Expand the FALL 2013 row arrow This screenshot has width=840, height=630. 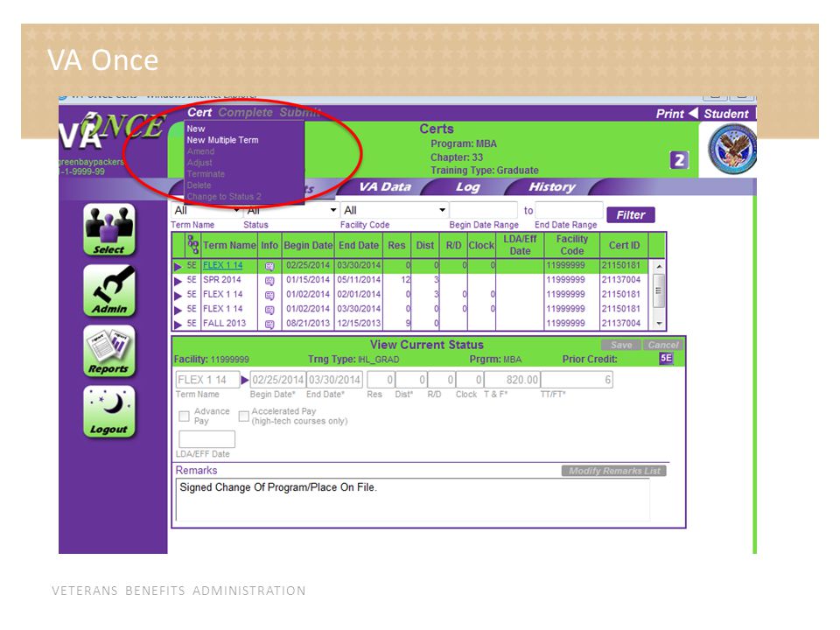point(178,325)
